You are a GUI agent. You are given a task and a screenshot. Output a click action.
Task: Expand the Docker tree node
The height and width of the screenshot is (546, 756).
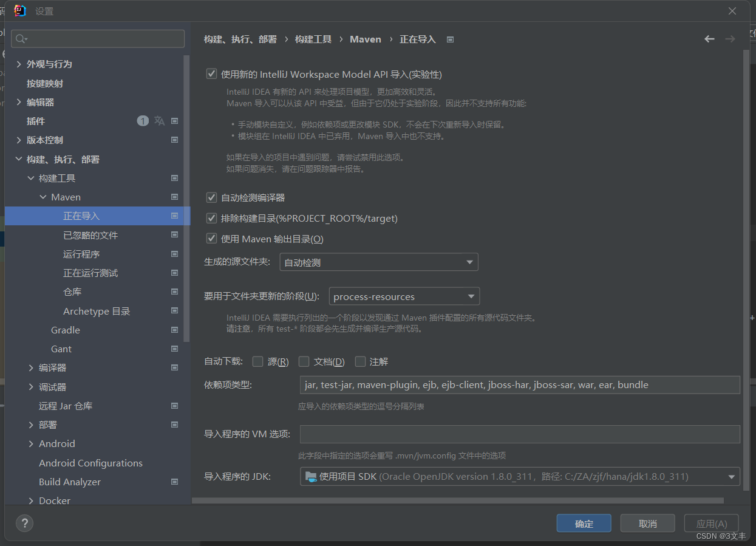[x=31, y=500]
